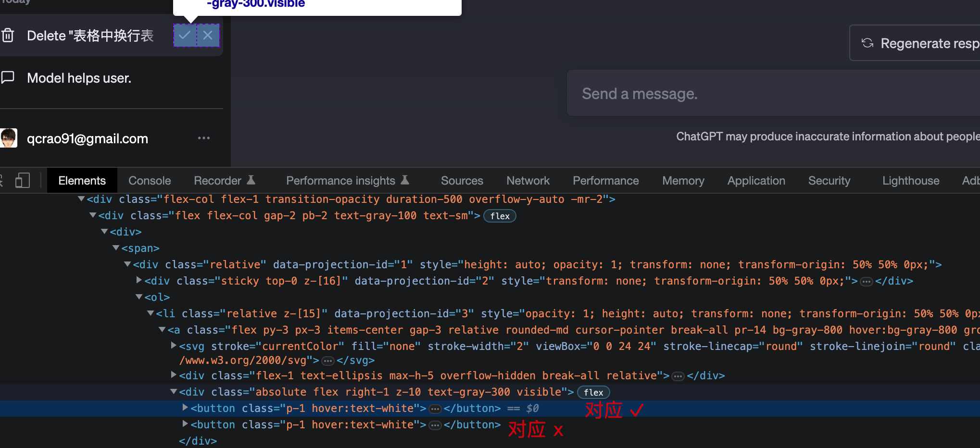Viewport: 980px width, 448px height.
Task: Expand the selected button node marked $0
Action: tap(185, 408)
